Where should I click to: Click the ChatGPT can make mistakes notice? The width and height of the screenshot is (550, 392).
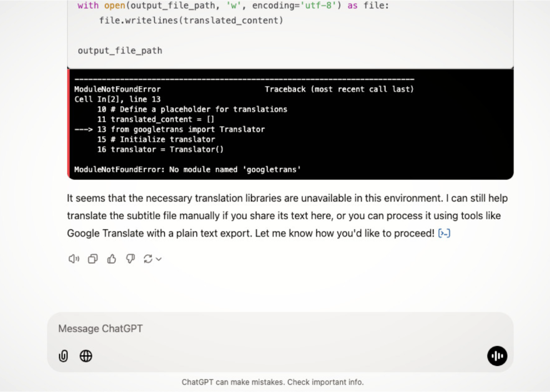point(273,382)
